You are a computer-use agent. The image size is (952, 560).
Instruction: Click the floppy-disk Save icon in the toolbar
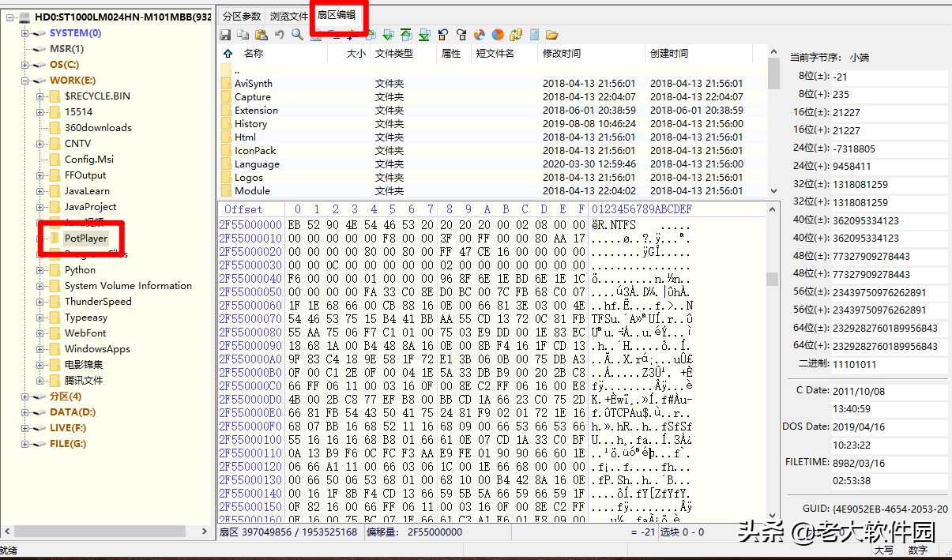(x=225, y=35)
